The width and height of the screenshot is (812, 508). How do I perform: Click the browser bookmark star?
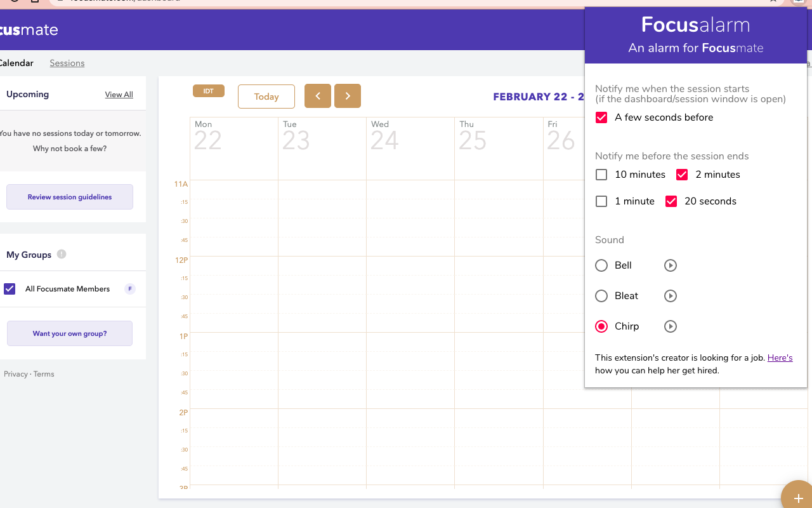(x=772, y=2)
